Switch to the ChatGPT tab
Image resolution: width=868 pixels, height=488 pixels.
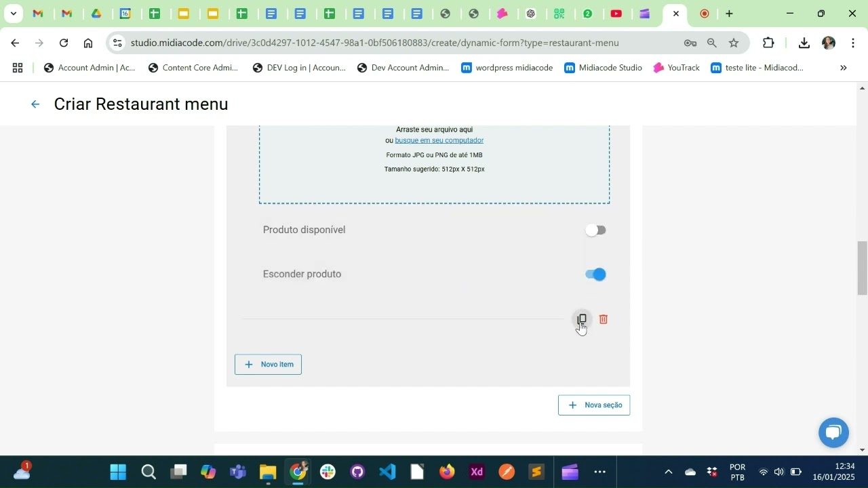pos(531,14)
